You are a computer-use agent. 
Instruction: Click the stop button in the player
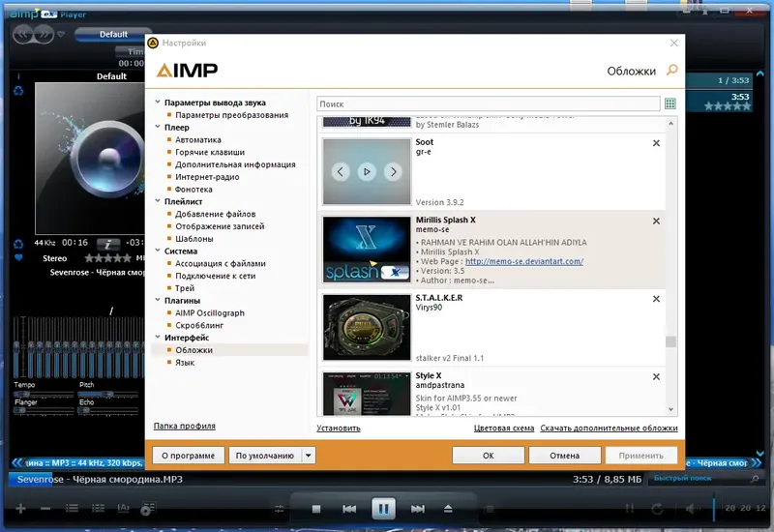[316, 509]
